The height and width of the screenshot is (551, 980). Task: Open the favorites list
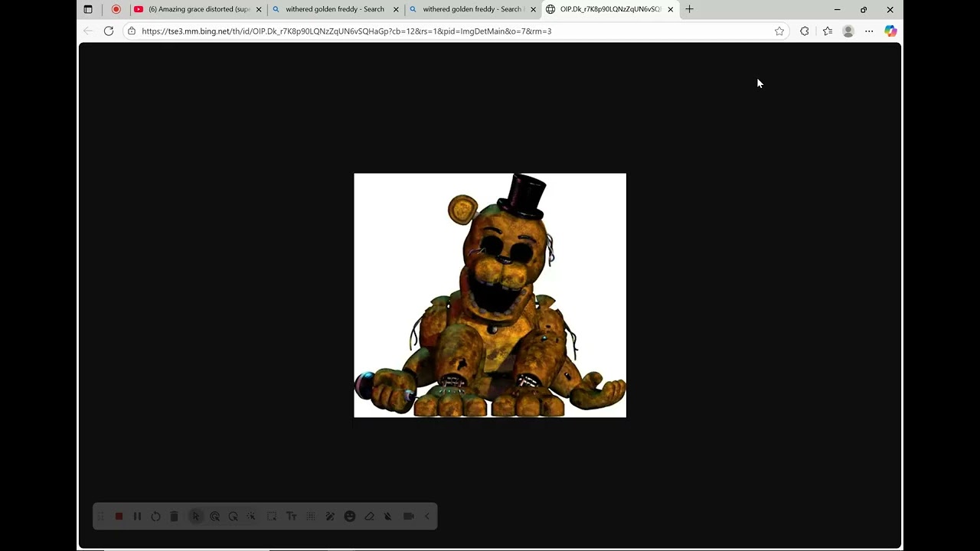[828, 31]
